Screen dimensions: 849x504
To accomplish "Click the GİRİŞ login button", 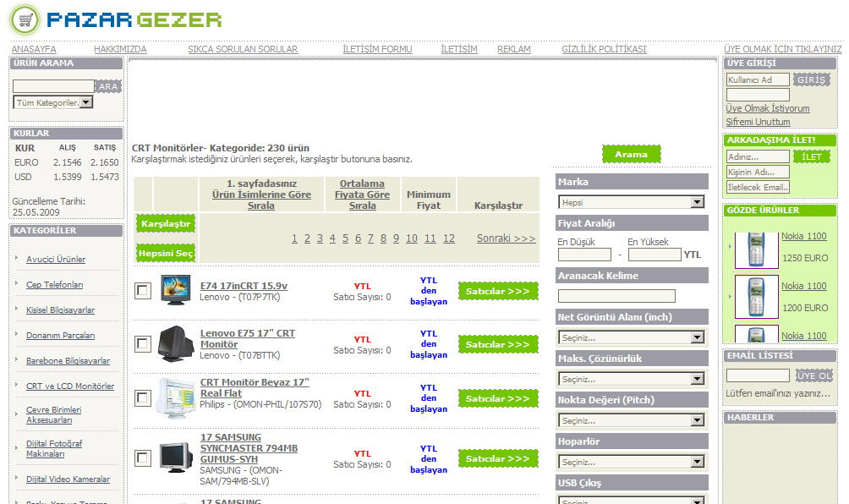I will tap(811, 79).
